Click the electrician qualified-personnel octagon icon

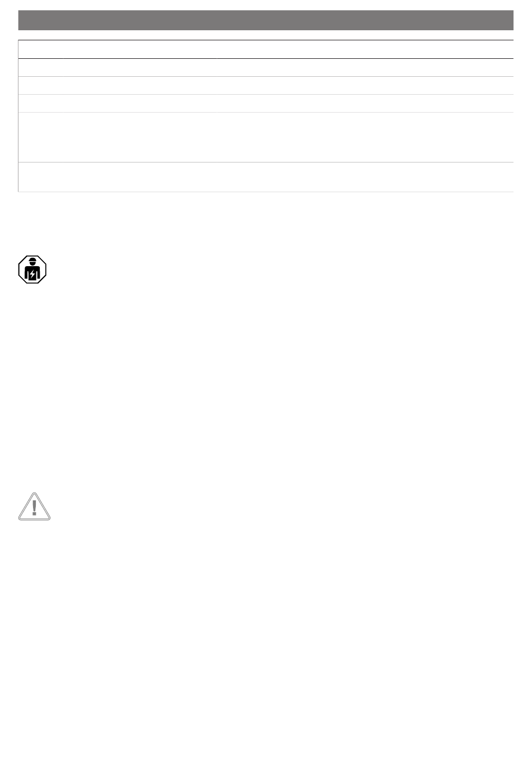32,270
